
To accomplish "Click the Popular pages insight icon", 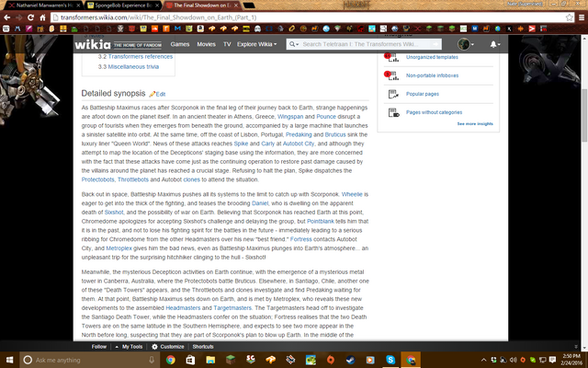I will [393, 94].
